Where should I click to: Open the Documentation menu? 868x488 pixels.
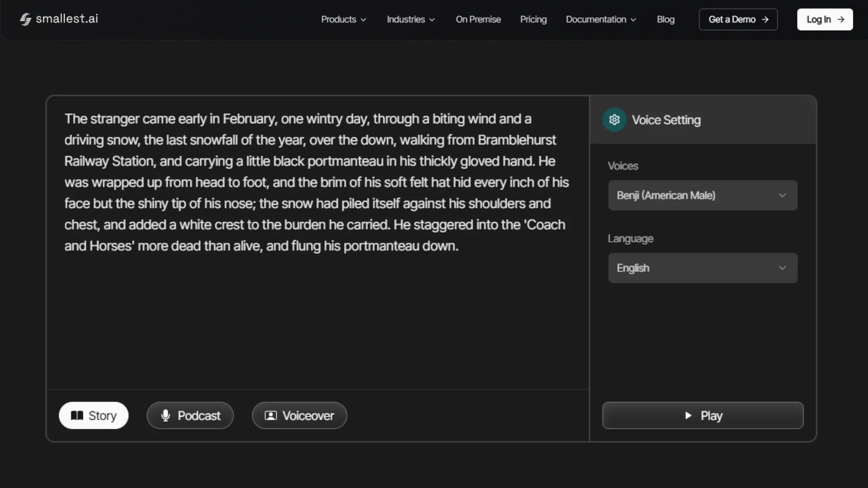pos(601,19)
